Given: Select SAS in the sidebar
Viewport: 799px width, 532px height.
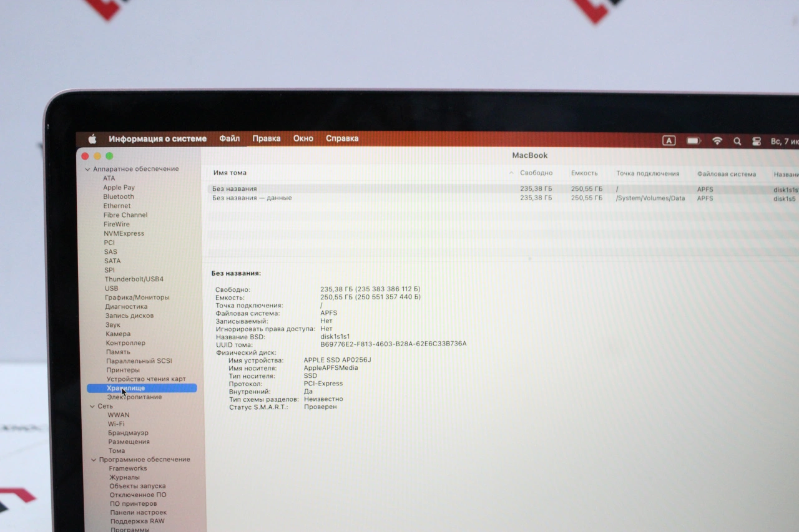Looking at the screenshot, I should (110, 252).
